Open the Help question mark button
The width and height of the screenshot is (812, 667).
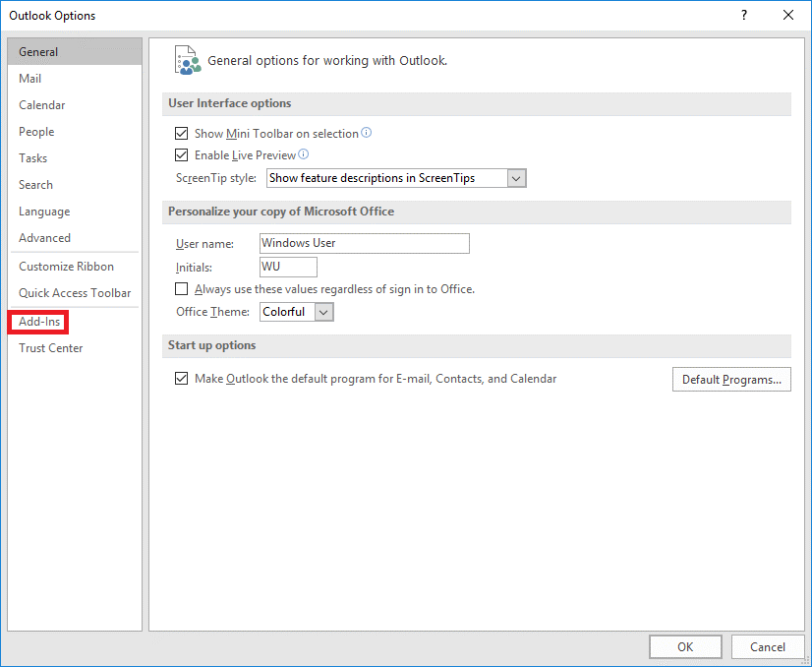point(743,15)
